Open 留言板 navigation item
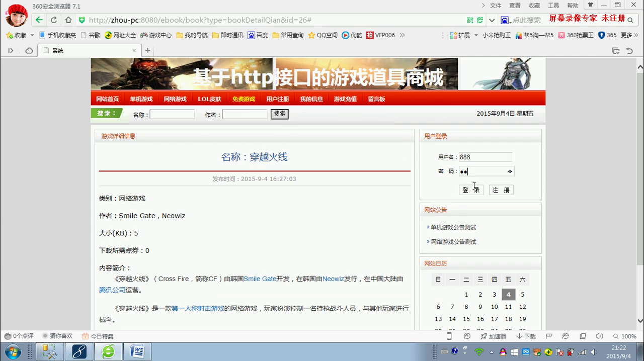Image resolution: width=644 pixels, height=361 pixels. (376, 99)
